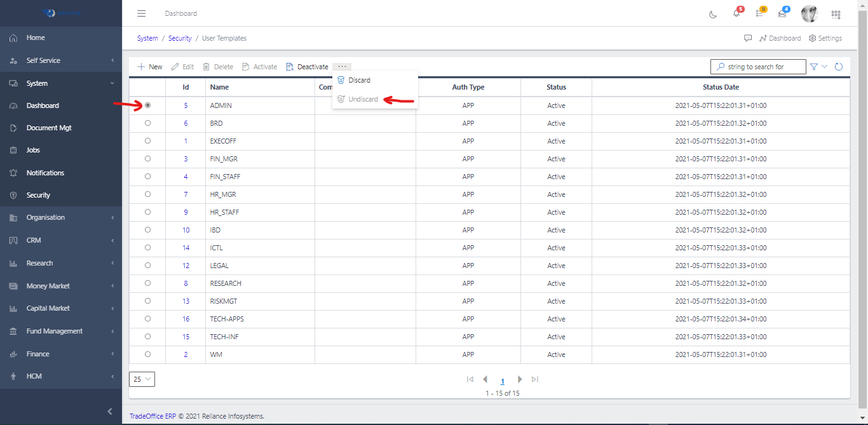Viewport: 868px width, 425px height.
Task: Click the hamburger menu icon
Action: click(141, 13)
